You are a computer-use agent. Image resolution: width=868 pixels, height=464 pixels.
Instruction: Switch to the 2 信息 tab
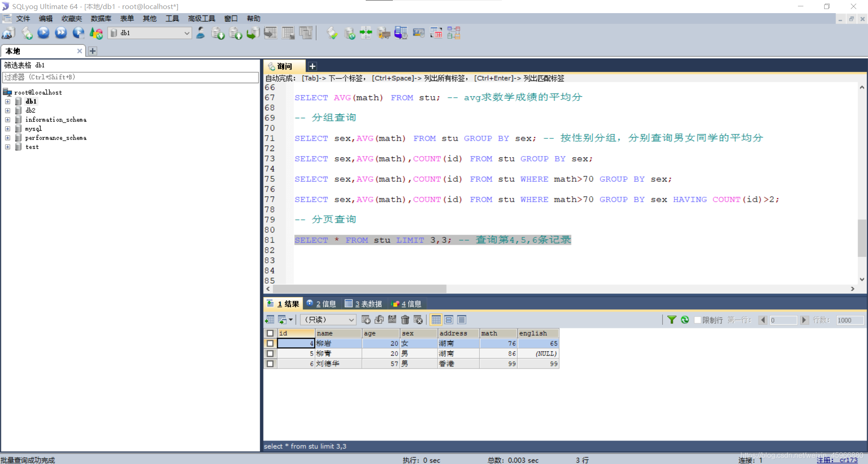(321, 304)
